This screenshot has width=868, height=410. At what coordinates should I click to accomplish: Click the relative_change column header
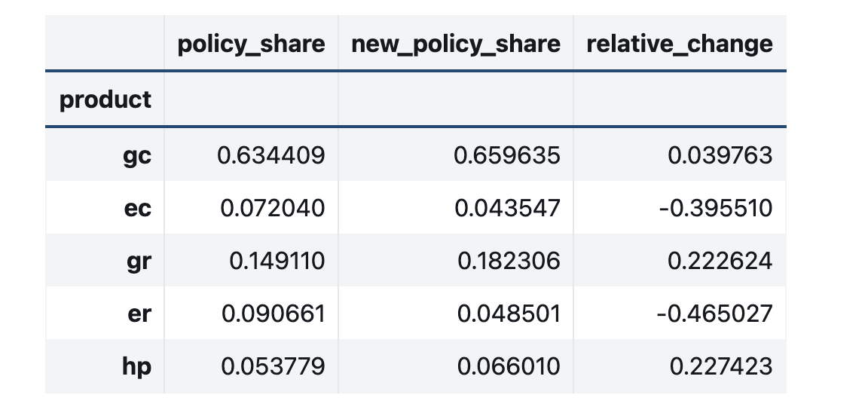(679, 44)
